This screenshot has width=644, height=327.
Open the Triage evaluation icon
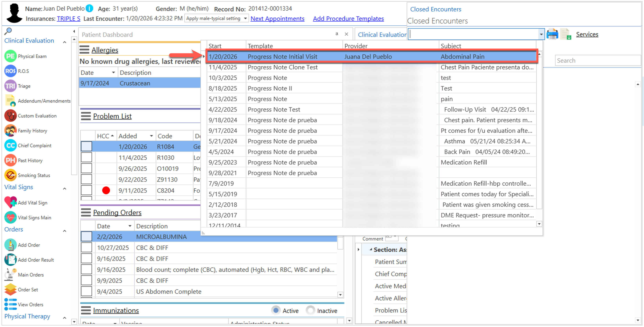tap(10, 86)
